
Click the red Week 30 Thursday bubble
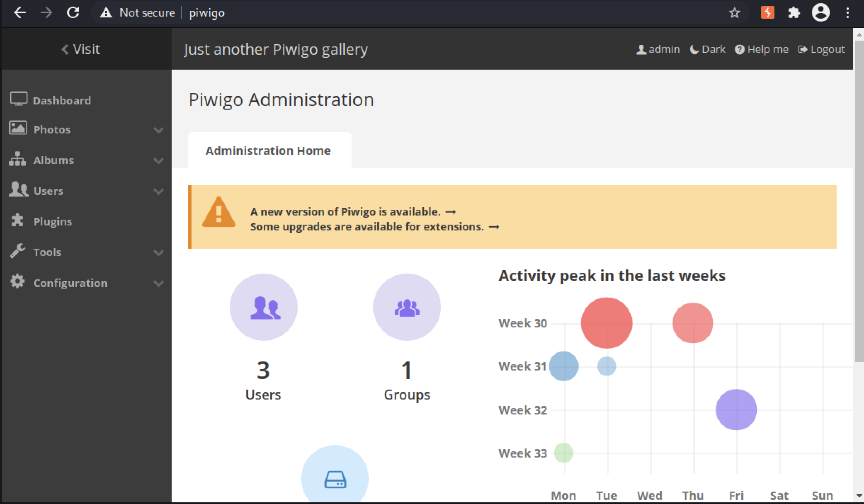[693, 323]
